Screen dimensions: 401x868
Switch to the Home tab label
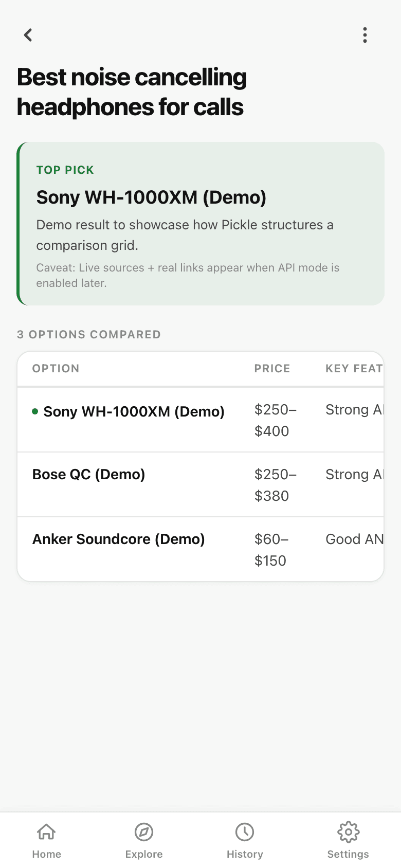(x=46, y=854)
